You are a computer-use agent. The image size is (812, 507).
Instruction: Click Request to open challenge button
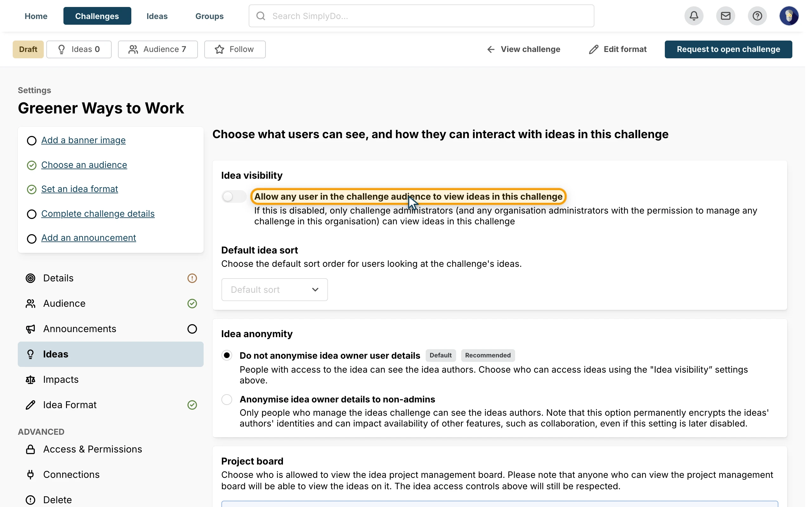(x=728, y=49)
